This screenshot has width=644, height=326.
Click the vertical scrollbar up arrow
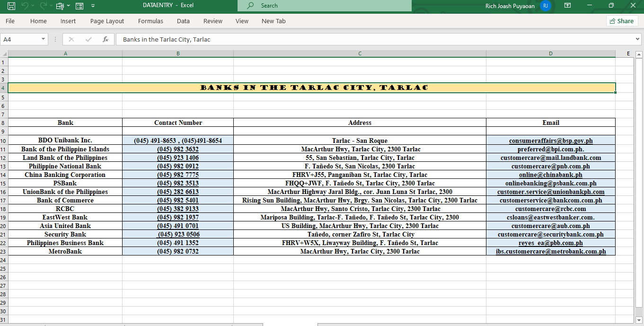[x=638, y=54]
